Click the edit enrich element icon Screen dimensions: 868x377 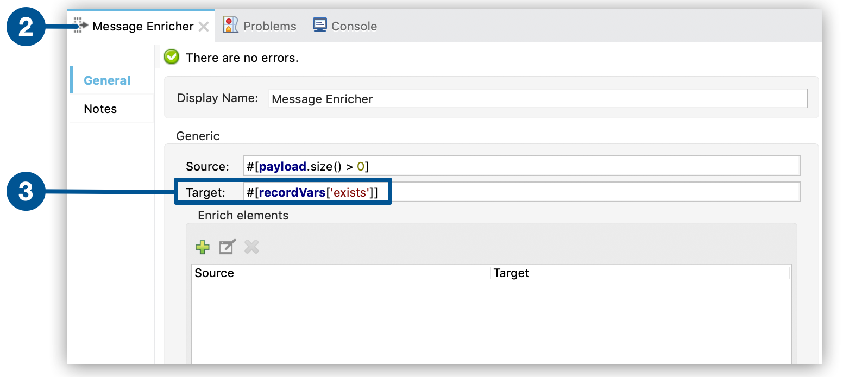tap(227, 247)
